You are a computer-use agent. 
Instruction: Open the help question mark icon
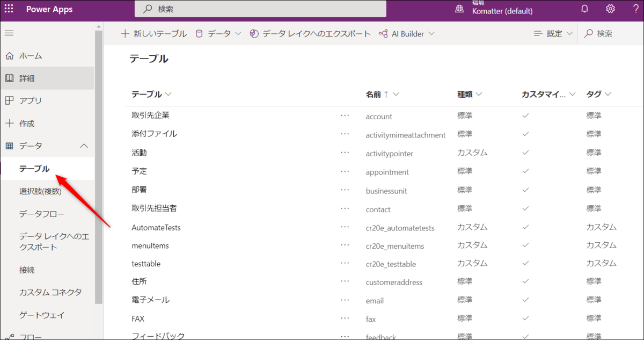tap(636, 9)
